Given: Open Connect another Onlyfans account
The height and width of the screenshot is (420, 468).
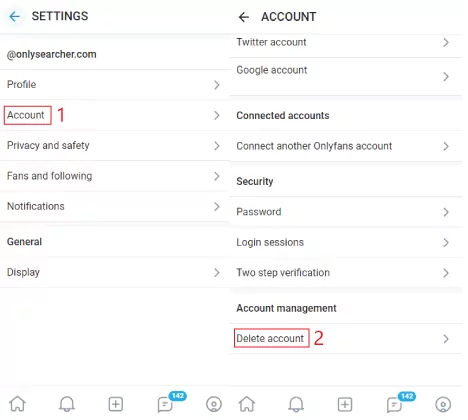Looking at the screenshot, I should click(x=346, y=146).
